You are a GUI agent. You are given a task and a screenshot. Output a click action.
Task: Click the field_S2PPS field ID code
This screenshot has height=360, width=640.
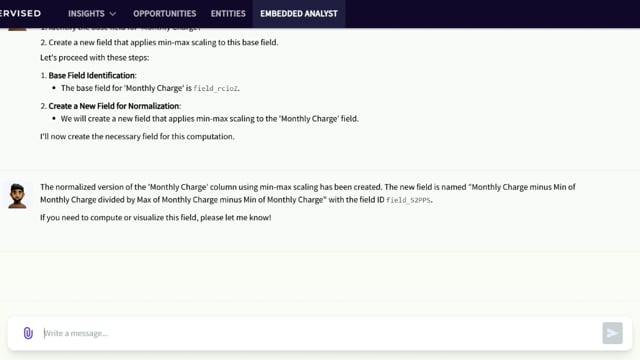click(408, 200)
